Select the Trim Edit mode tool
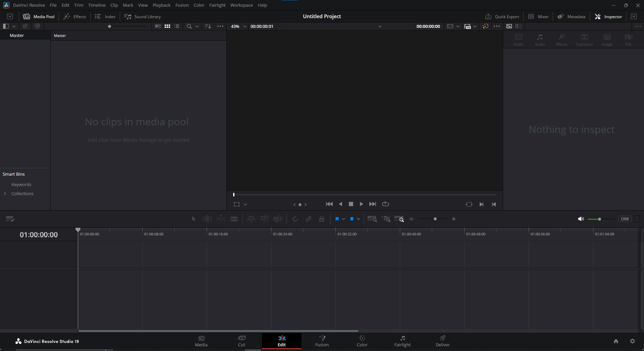Image resolution: width=644 pixels, height=351 pixels. [207, 219]
